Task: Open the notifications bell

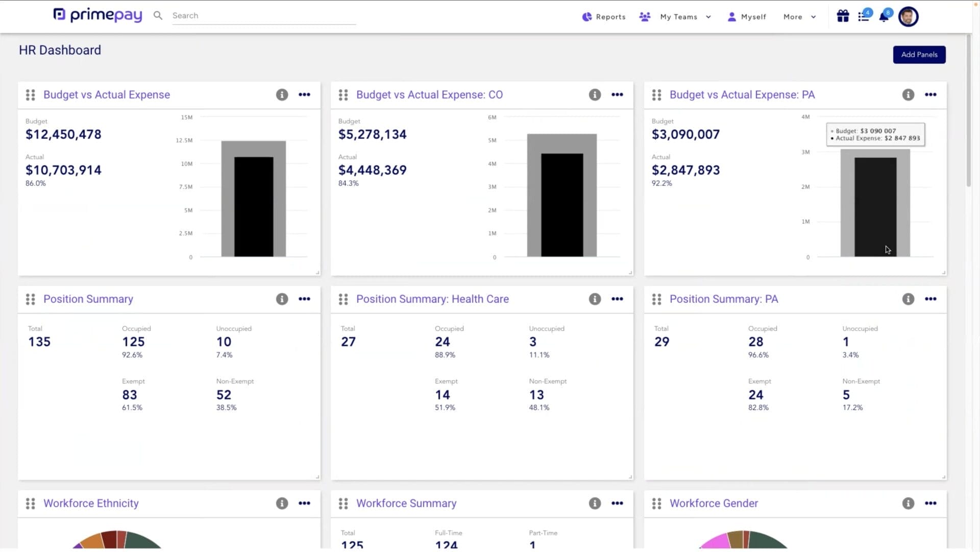Action: tap(885, 16)
